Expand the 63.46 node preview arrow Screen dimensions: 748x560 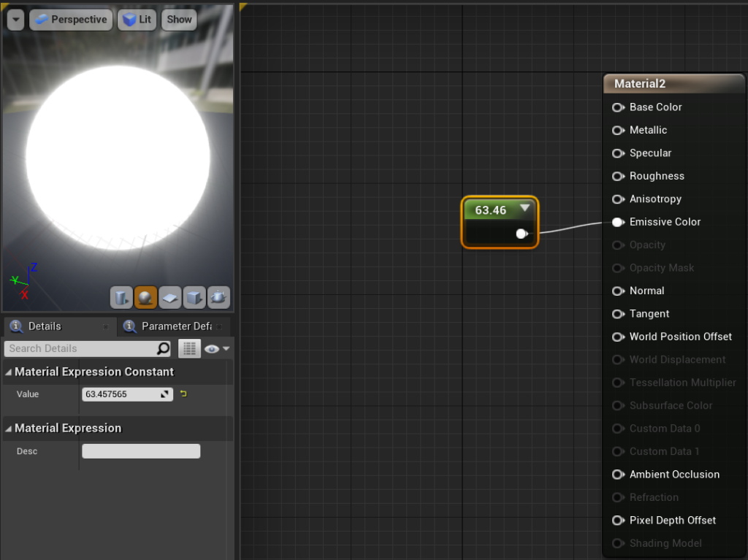pyautogui.click(x=524, y=209)
